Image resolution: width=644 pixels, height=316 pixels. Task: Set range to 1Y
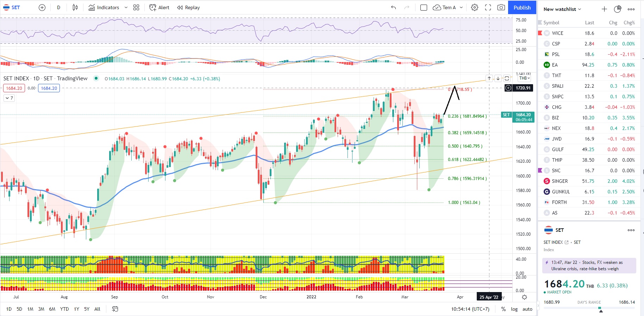[76, 309]
